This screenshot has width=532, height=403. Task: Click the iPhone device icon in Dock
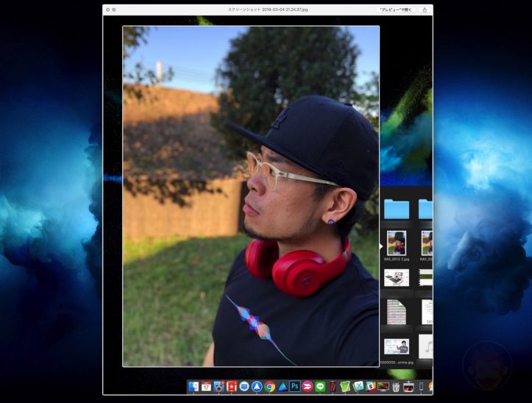point(422,386)
